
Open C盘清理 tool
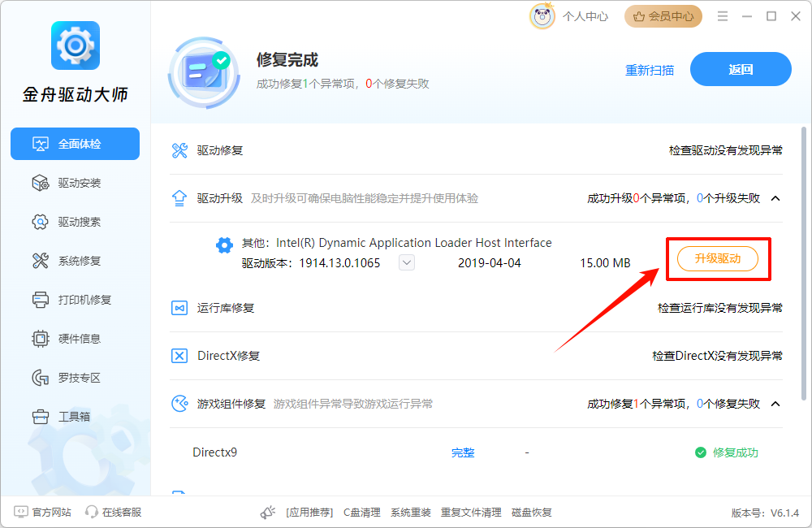point(362,513)
